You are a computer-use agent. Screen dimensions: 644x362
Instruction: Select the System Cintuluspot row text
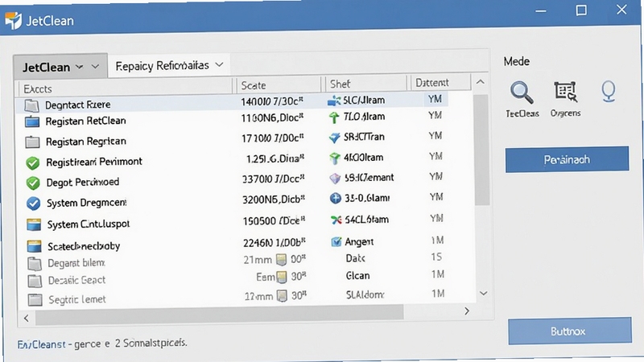[89, 224]
